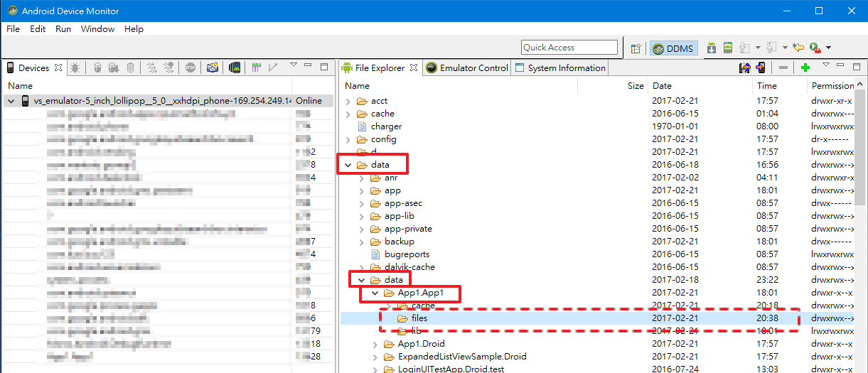Pull a file from the device
868x373 pixels.
coord(745,67)
